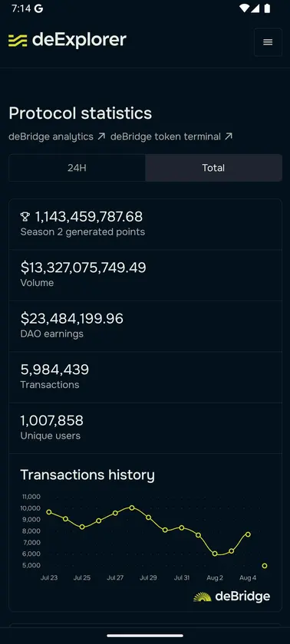Click the trophy icon beside Season 2 points
Viewport: 290px width, 644px height.
click(25, 216)
